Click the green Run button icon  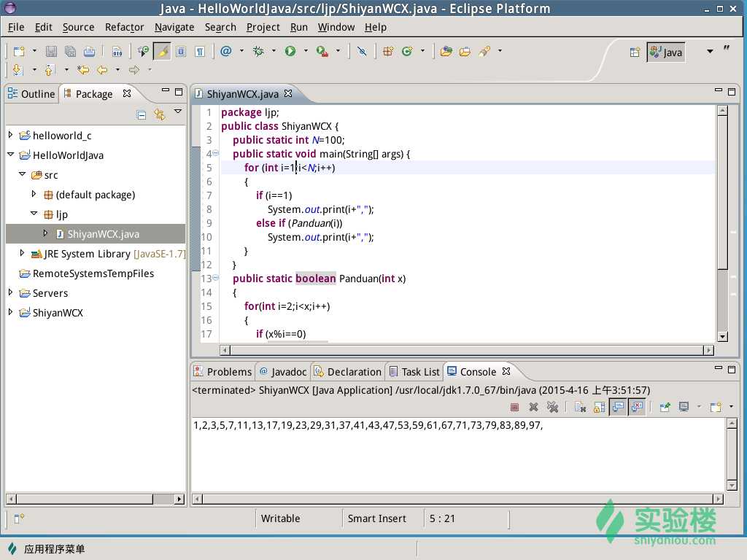click(290, 51)
